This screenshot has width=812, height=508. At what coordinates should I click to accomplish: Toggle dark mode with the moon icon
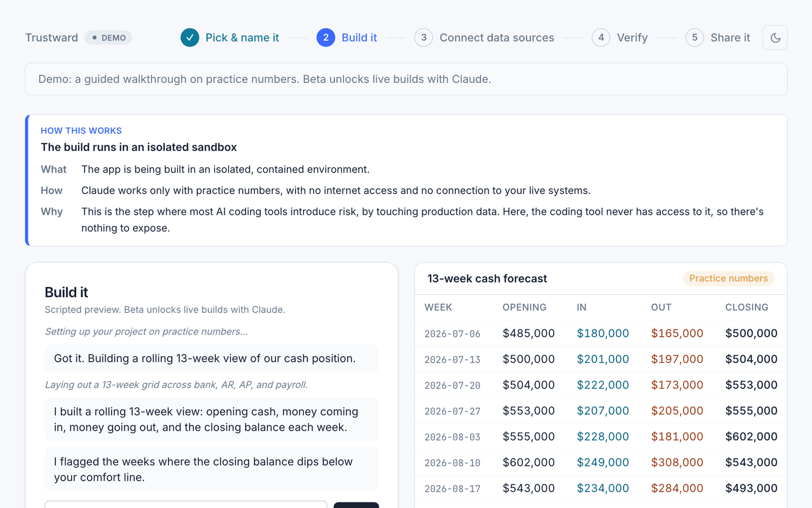[x=775, y=38]
